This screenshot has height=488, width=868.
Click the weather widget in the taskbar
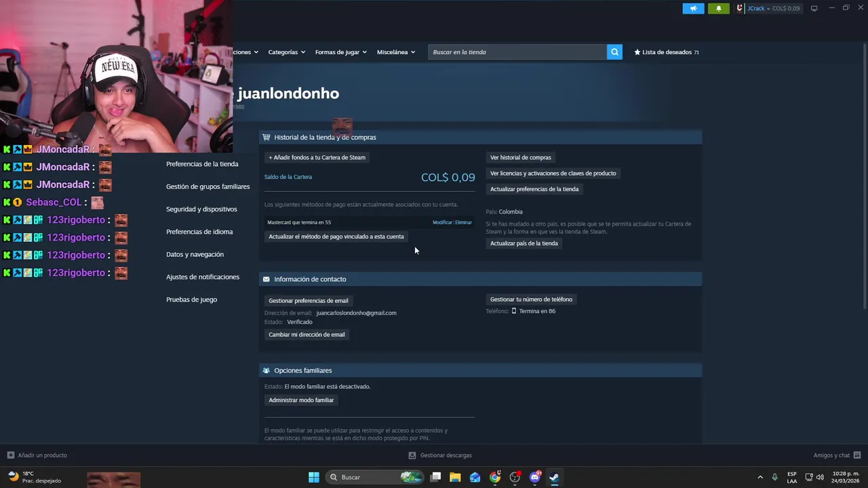point(35,477)
